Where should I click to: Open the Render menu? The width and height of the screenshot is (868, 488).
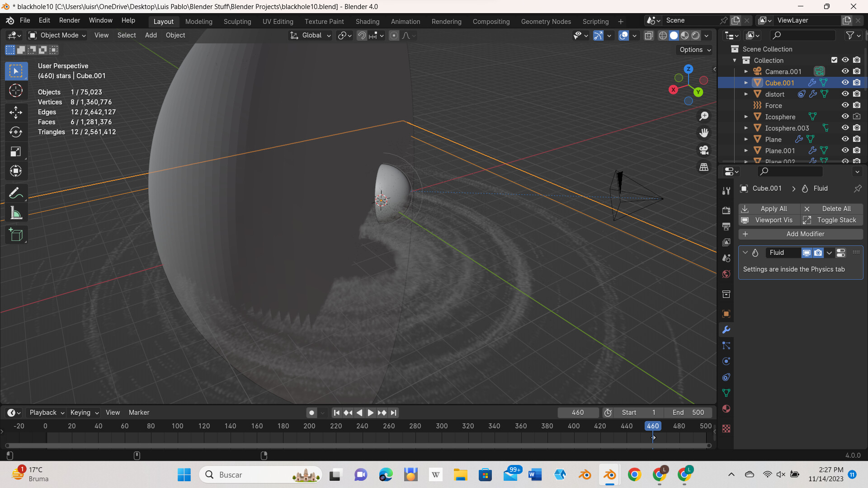coord(69,20)
